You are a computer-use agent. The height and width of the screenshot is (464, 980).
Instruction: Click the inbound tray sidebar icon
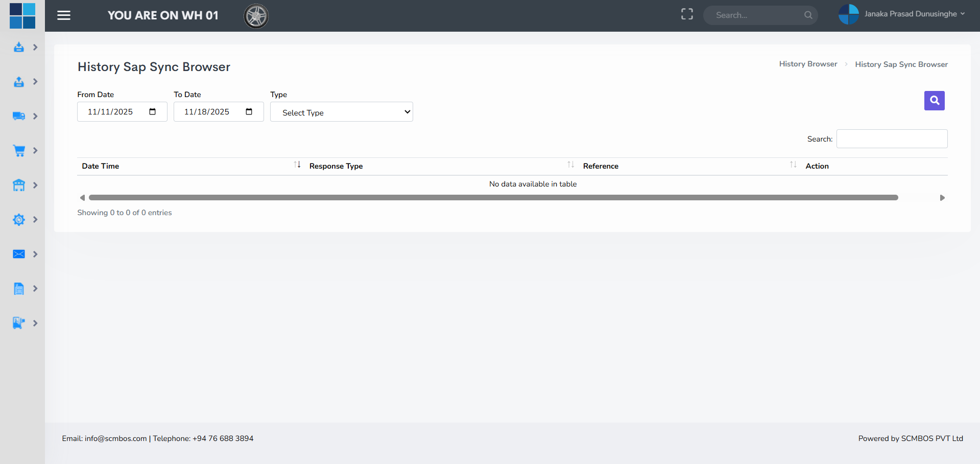point(19,48)
